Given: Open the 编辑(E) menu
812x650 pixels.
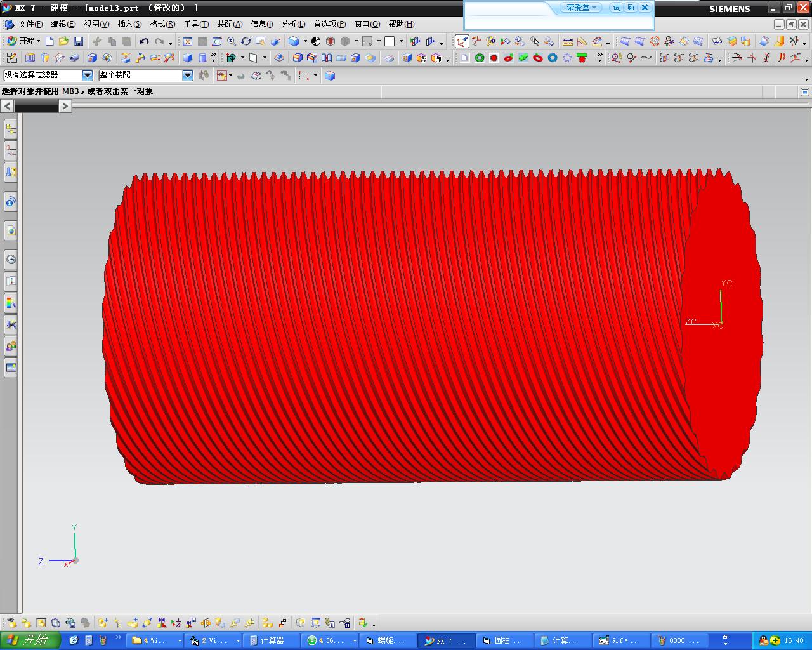Looking at the screenshot, I should coord(63,24).
